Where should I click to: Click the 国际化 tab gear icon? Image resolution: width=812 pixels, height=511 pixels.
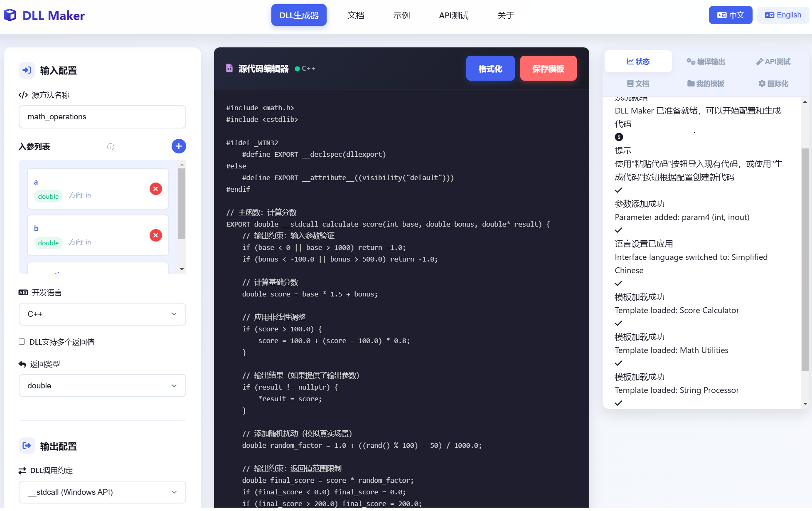pyautogui.click(x=762, y=84)
